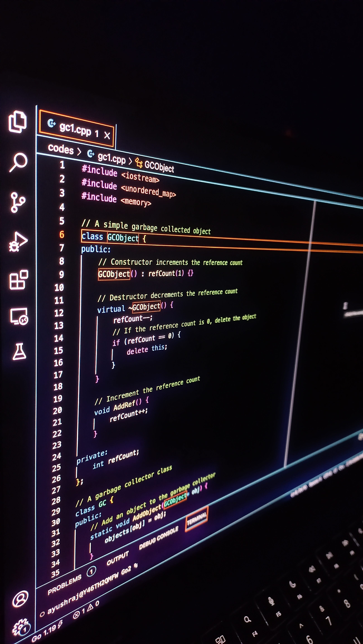Image resolution: width=363 pixels, height=644 pixels.
Task: Close the gc1.cpp editor tab
Action: point(107,136)
